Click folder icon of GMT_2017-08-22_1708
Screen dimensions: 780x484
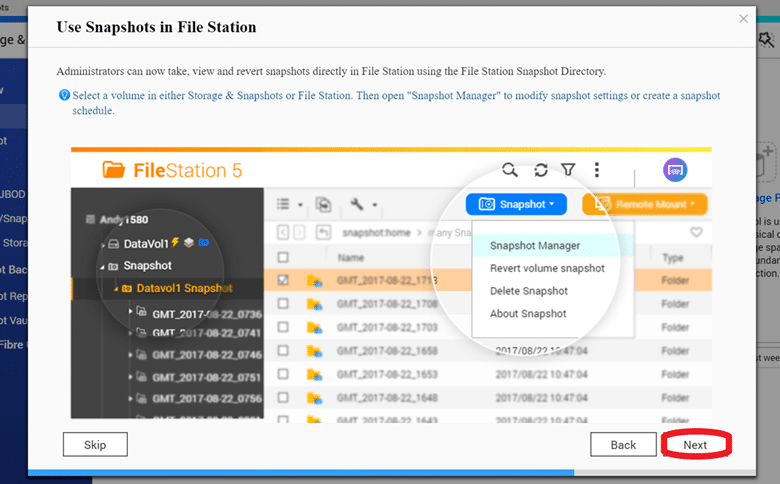(314, 304)
